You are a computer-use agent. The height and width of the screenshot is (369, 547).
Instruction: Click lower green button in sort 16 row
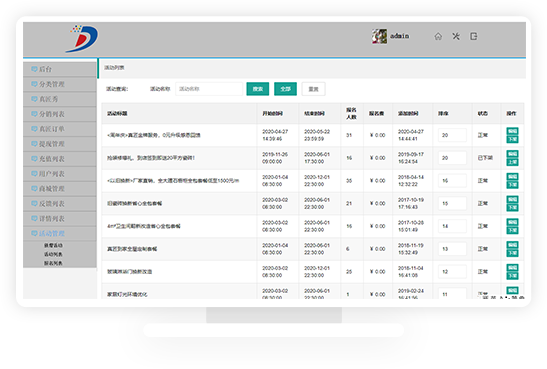[x=512, y=185]
